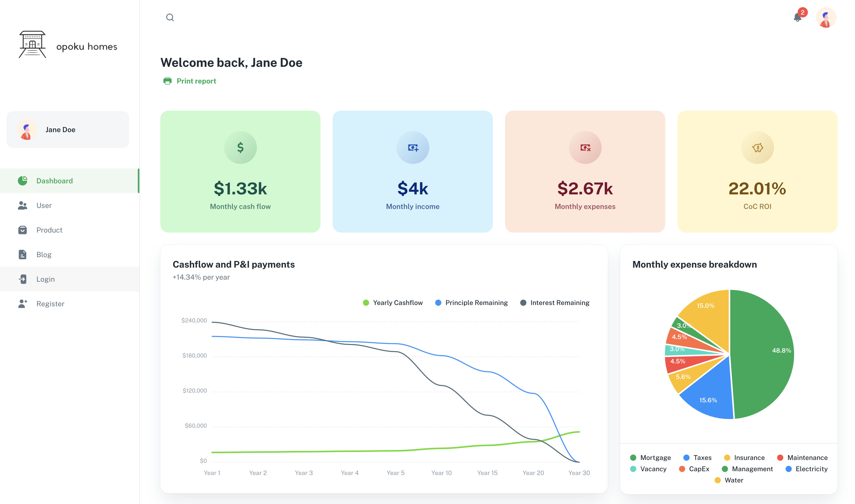Toggle the Maintenance legend entry

(x=802, y=457)
